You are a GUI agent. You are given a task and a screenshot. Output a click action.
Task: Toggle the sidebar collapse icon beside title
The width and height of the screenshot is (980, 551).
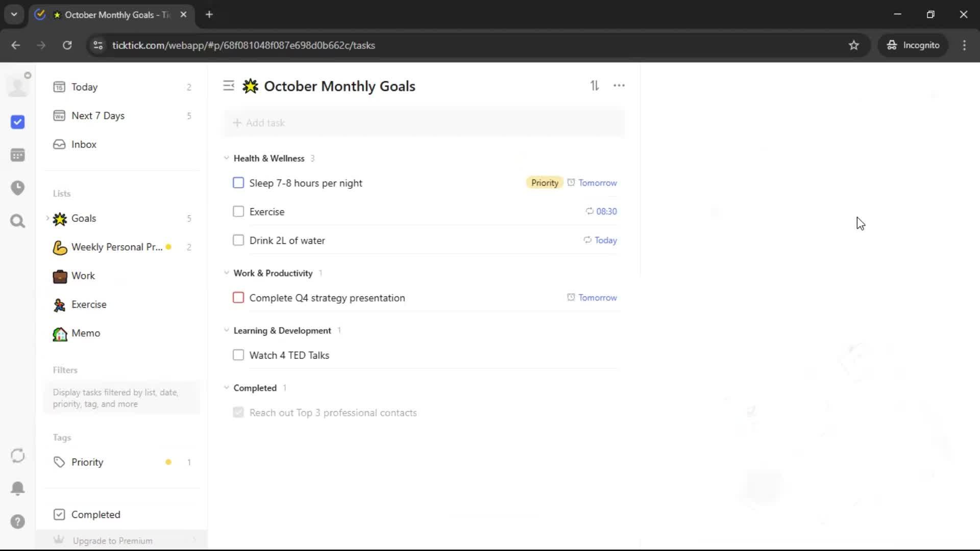(x=229, y=86)
